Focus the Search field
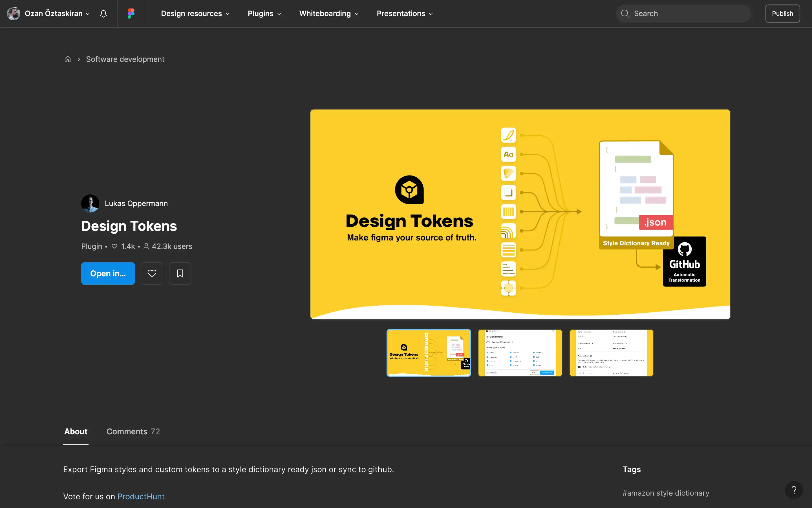 point(683,14)
